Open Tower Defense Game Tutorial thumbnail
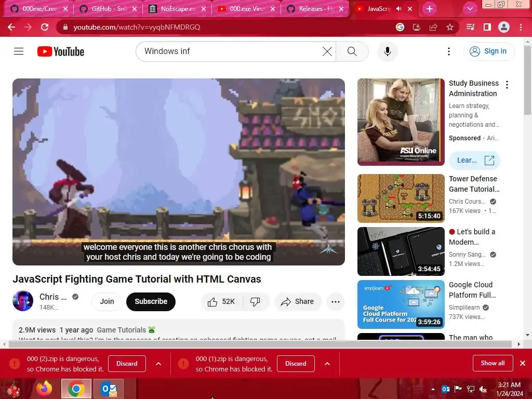 click(x=401, y=198)
